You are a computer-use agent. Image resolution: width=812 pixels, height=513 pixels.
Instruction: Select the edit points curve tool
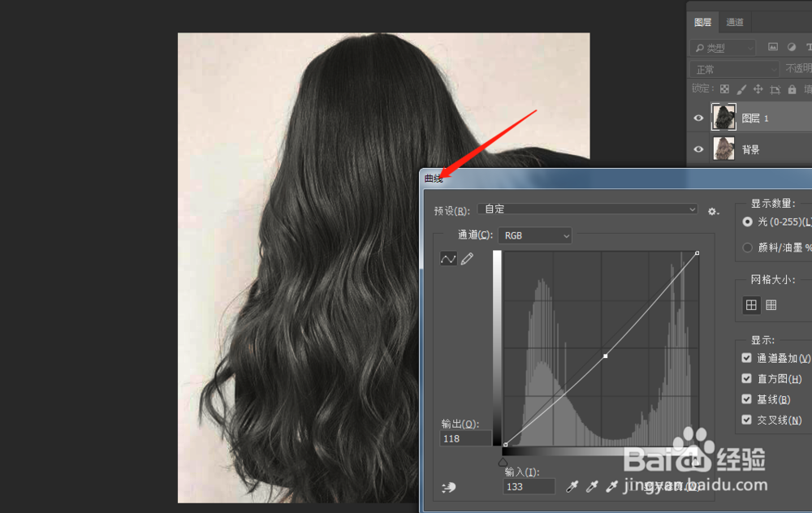pos(448,258)
